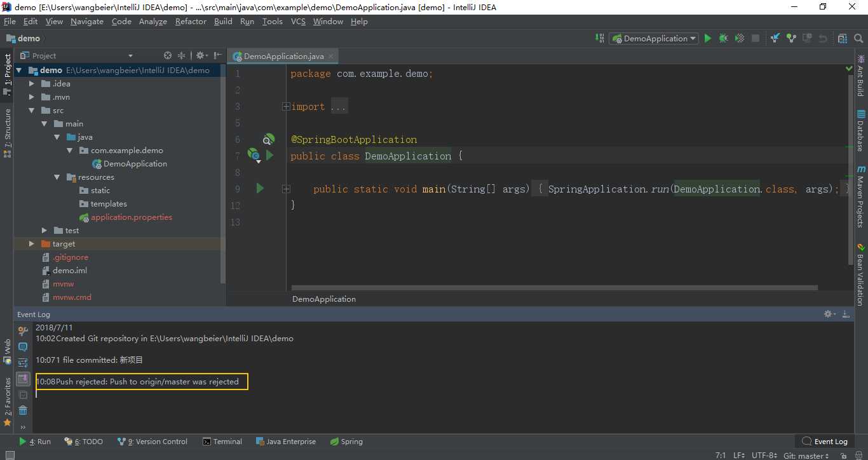Expand the .idea folder
Screen dimensions: 868x460
[32, 84]
